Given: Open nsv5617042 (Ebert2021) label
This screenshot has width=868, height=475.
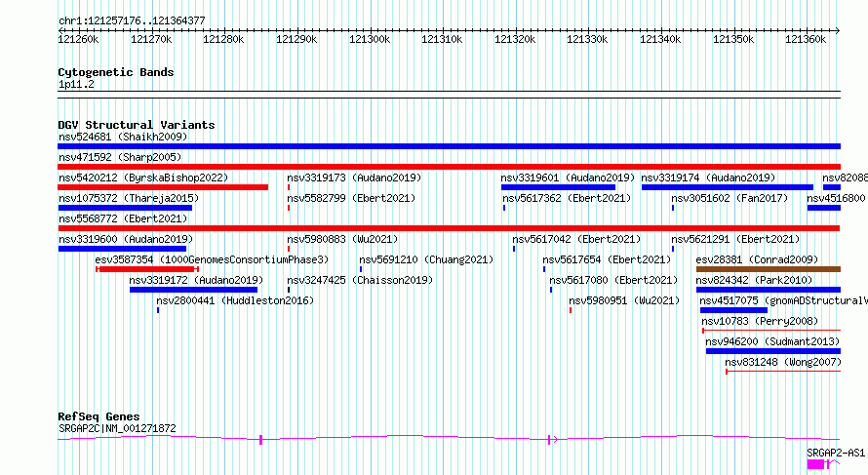Looking at the screenshot, I should [576, 239].
